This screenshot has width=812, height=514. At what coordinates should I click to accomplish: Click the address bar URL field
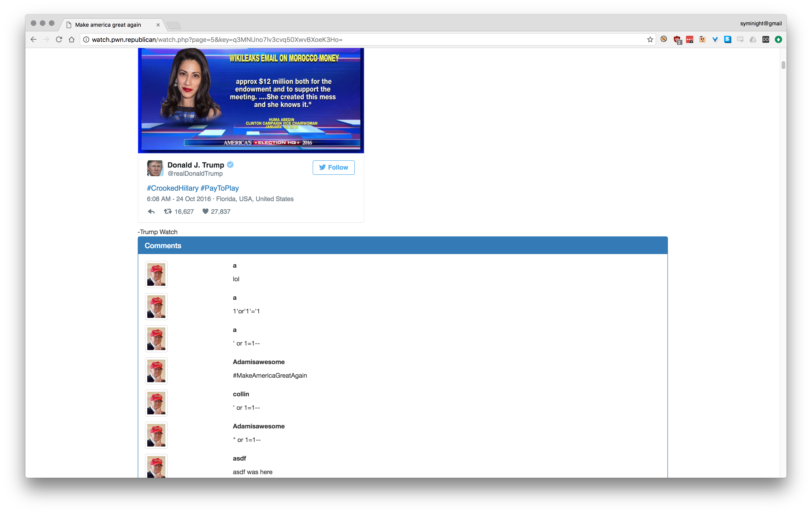[337, 40]
